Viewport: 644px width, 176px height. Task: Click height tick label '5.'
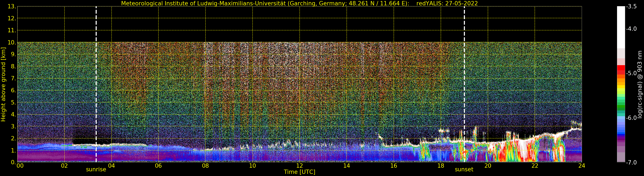pos(13,102)
